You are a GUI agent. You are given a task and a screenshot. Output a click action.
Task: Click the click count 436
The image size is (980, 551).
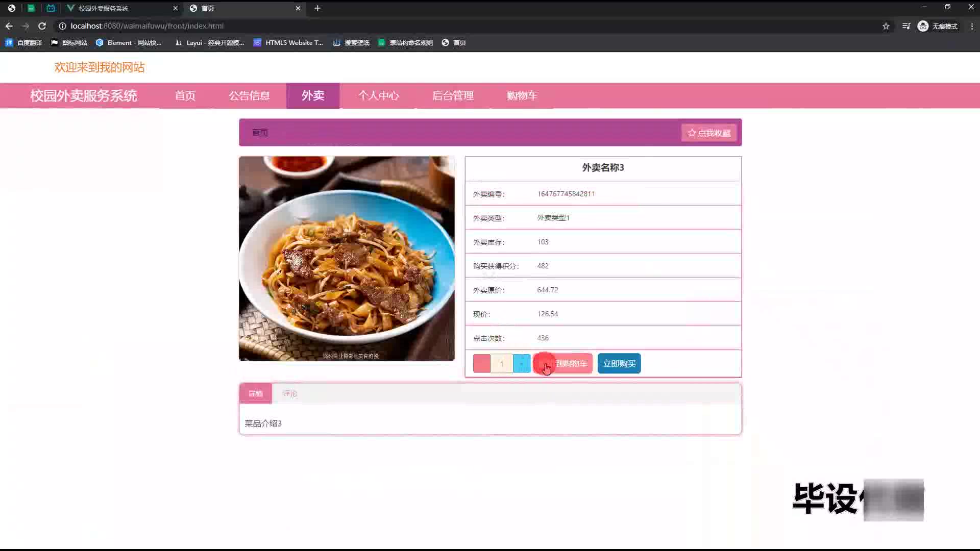(543, 338)
